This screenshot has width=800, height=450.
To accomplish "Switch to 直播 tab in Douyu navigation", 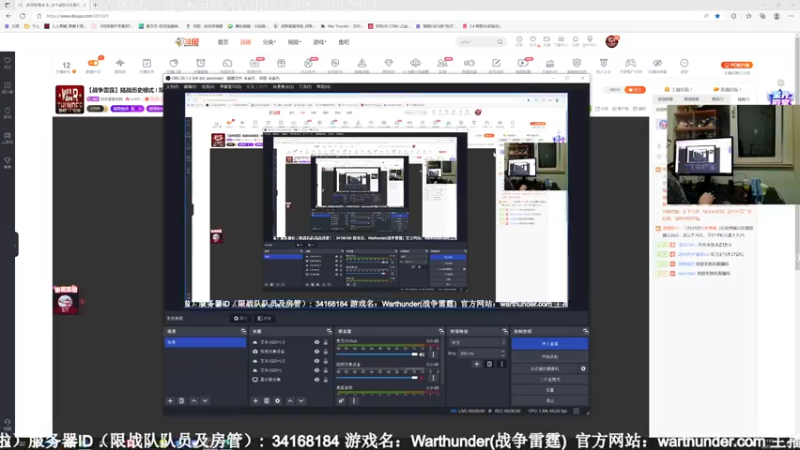I will pyautogui.click(x=245, y=42).
